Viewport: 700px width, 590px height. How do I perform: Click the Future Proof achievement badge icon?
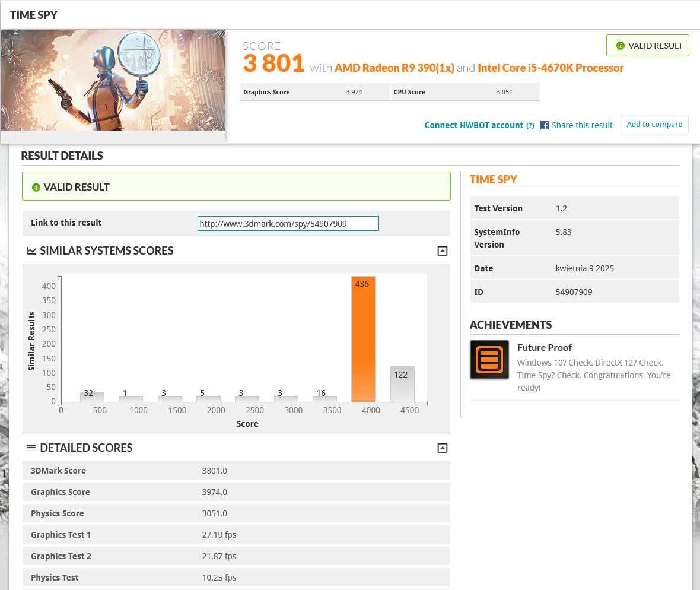point(489,360)
